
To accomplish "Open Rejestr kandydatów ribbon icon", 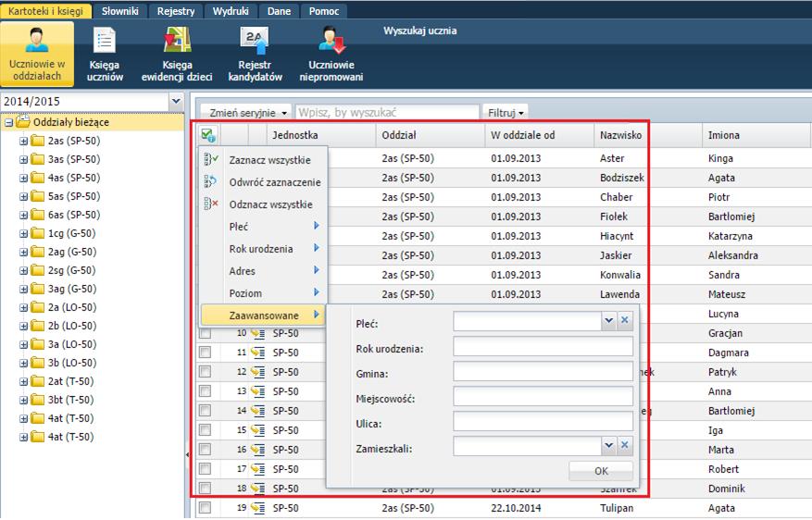I will (255, 54).
